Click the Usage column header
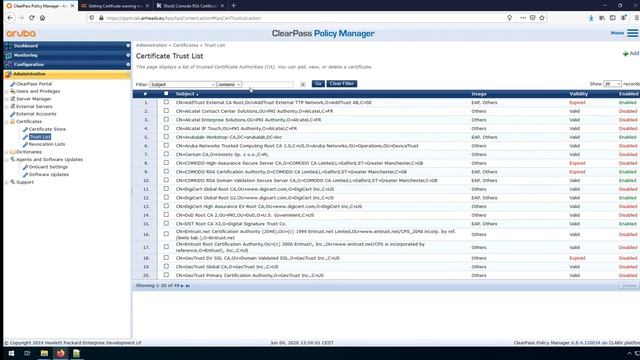The image size is (640, 360). pyautogui.click(x=479, y=94)
